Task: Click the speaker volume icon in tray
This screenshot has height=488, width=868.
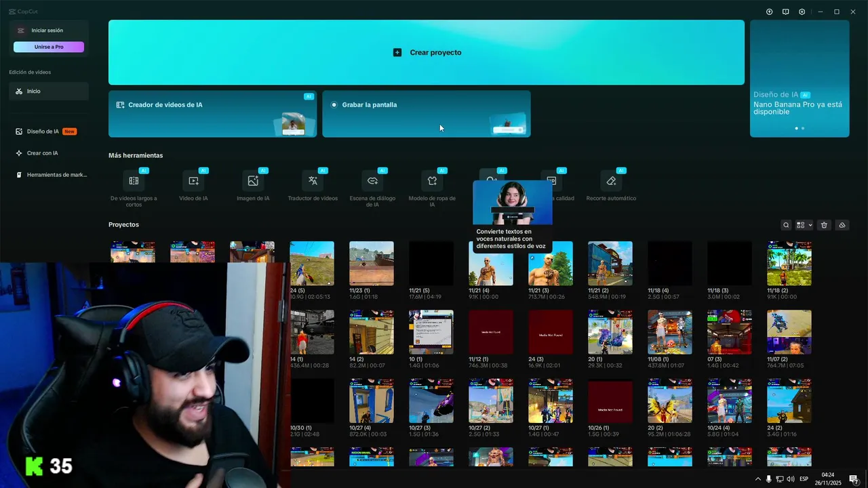Action: [790, 479]
